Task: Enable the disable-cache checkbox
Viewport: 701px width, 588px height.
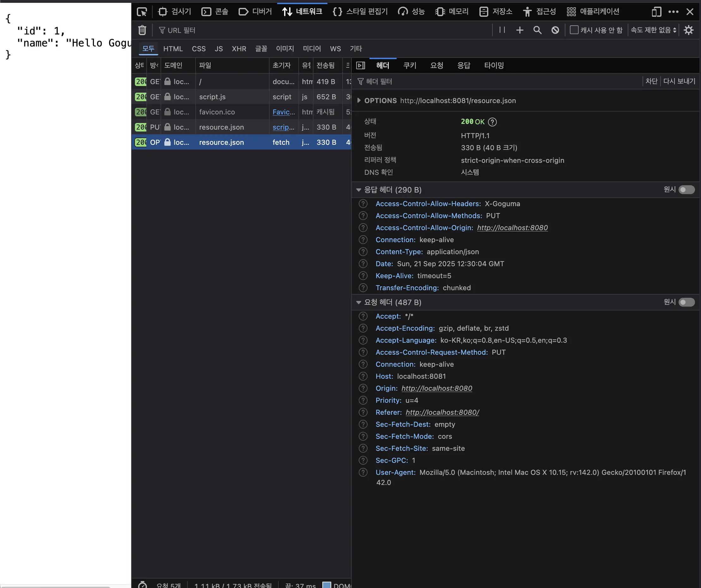Action: click(x=574, y=30)
